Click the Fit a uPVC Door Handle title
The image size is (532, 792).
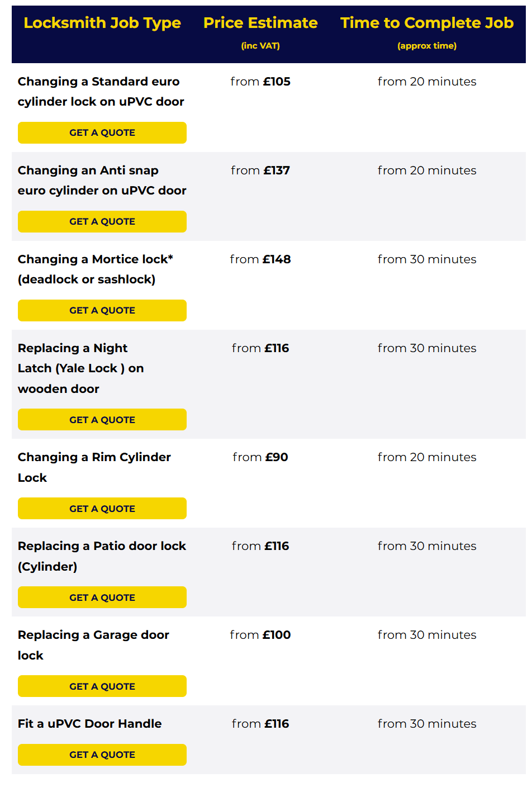[x=90, y=724]
